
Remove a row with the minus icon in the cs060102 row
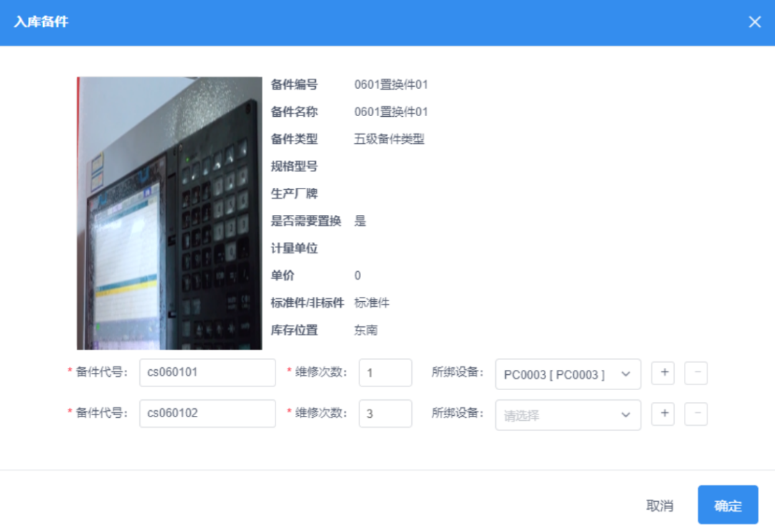[x=696, y=414]
